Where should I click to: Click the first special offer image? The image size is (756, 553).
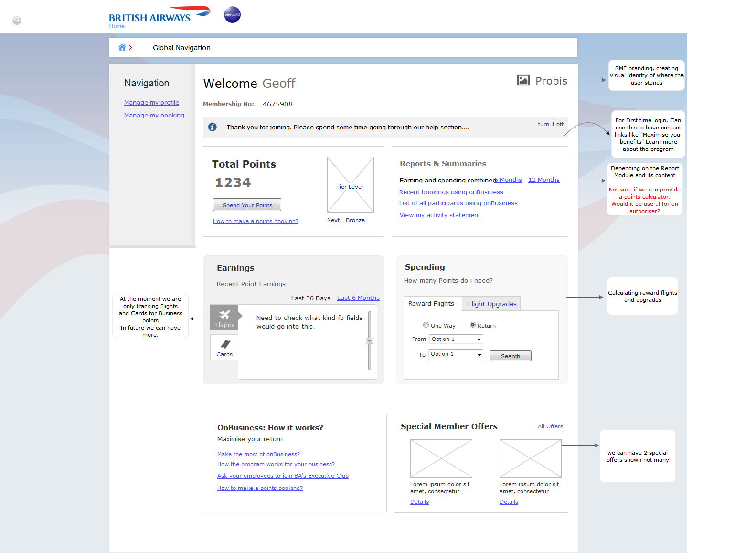(441, 458)
